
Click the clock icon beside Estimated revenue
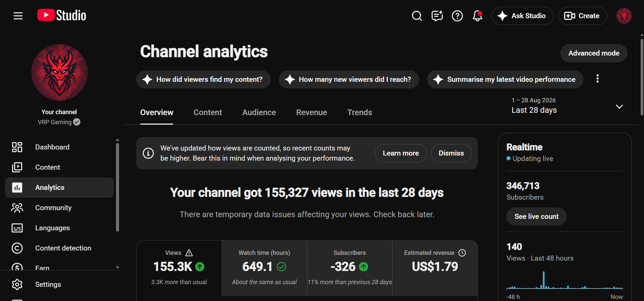[x=462, y=253]
